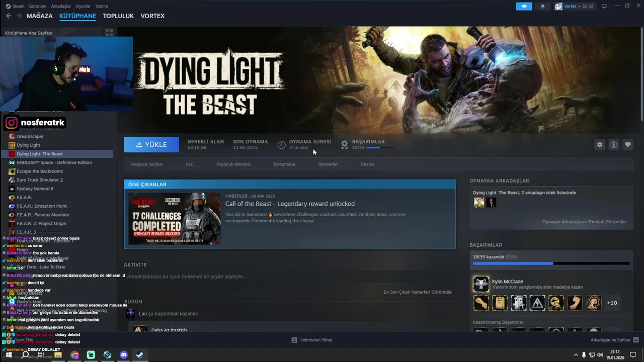Select Escape the Backrooms in list
This screenshot has width=644, height=362.
(40, 171)
